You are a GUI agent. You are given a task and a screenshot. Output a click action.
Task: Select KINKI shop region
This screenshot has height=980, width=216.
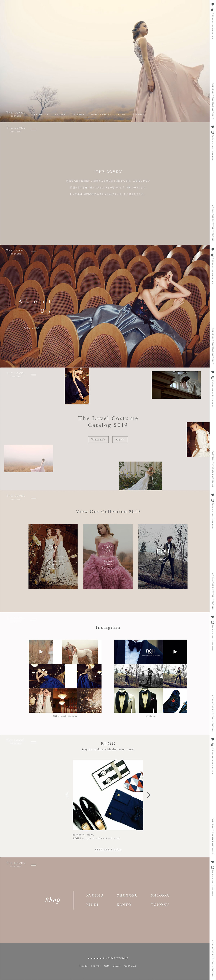92,905
